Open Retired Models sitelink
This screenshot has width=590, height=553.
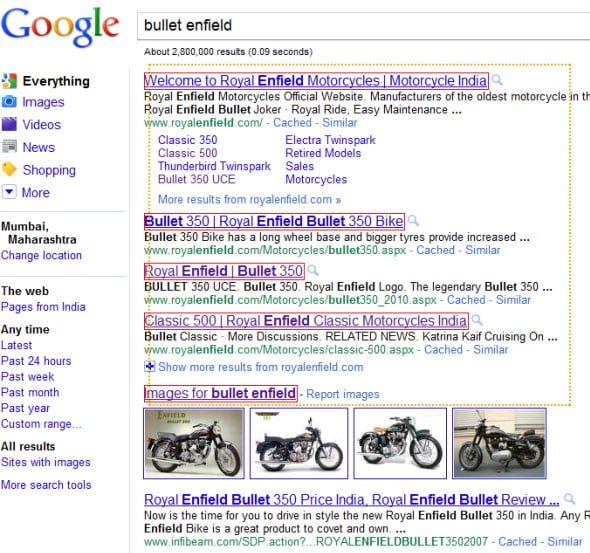coord(323,153)
